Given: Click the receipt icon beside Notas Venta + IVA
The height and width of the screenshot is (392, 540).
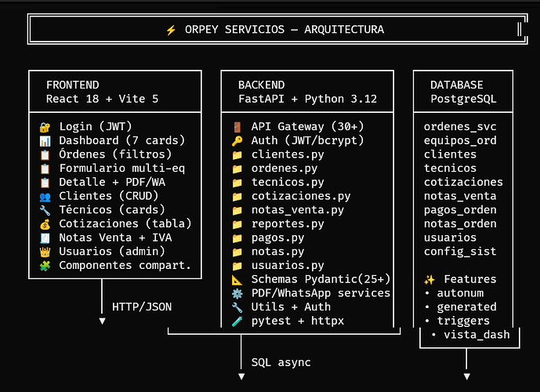Looking at the screenshot, I should [x=45, y=238].
